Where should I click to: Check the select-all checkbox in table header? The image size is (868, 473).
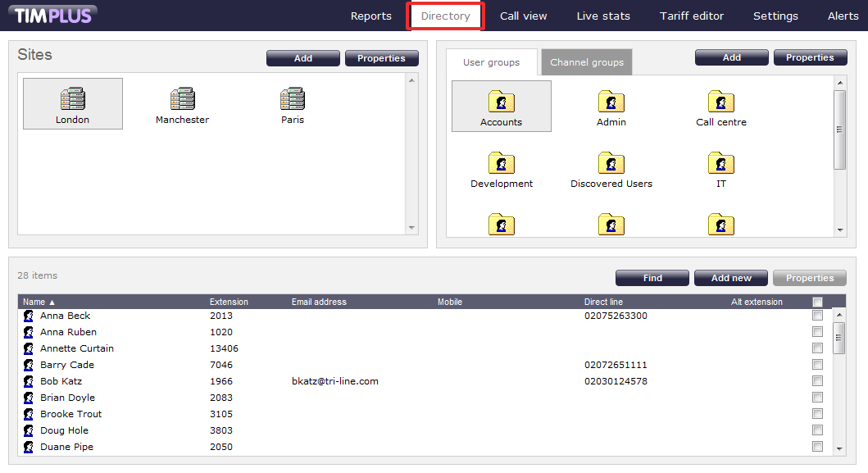[x=817, y=302]
